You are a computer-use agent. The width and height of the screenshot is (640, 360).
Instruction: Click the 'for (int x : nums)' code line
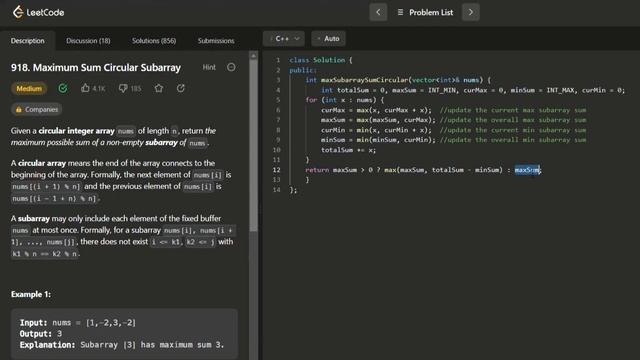(344, 100)
